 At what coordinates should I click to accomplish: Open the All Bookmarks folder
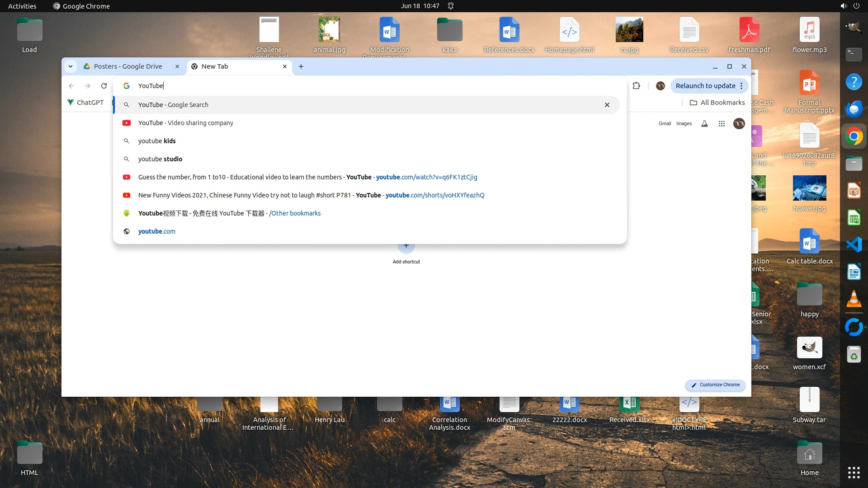pyautogui.click(x=717, y=103)
